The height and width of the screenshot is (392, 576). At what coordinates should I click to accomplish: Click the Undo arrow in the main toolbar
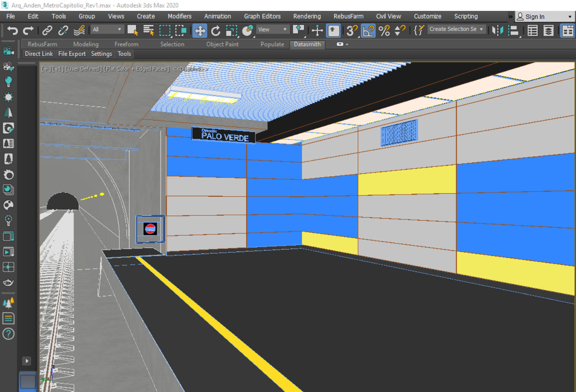13,31
